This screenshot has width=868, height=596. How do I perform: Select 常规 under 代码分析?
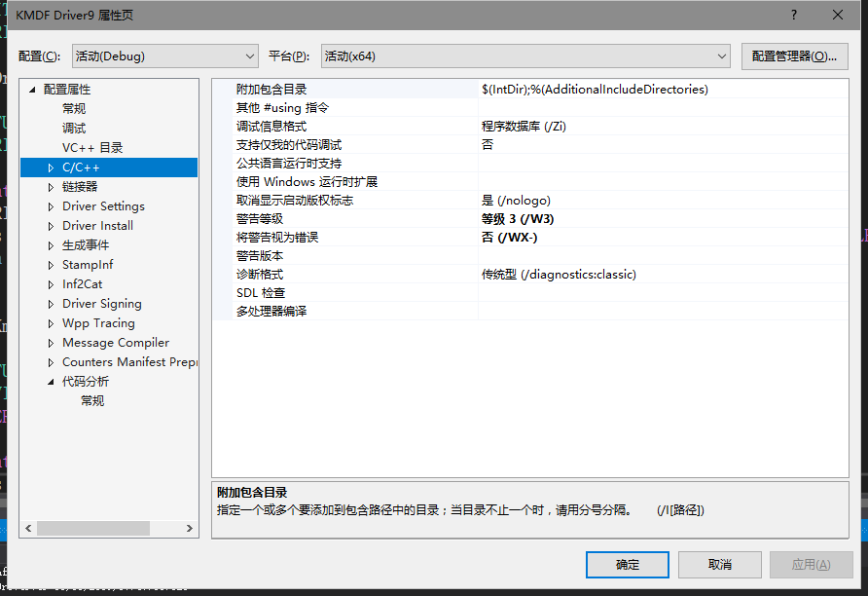(x=92, y=401)
